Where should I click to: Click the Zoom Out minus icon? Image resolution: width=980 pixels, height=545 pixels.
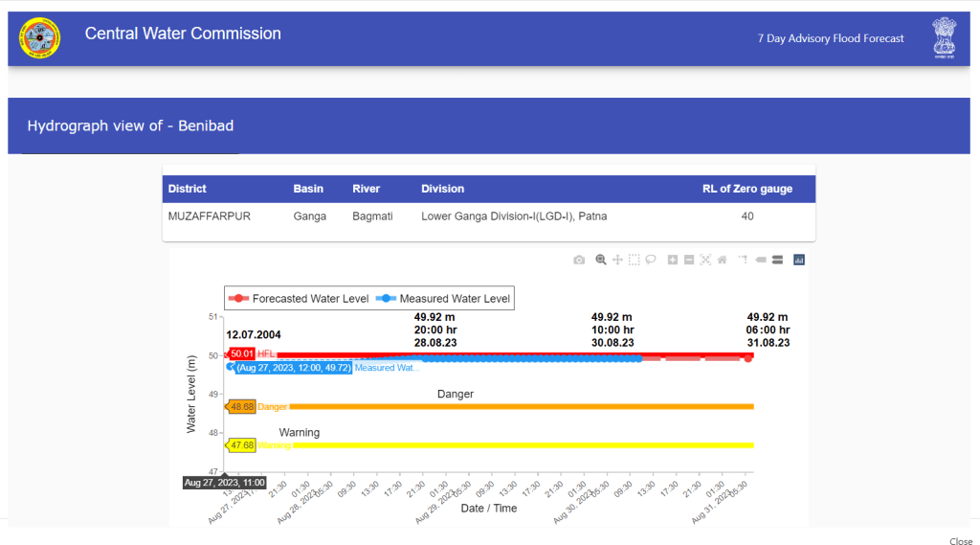[689, 260]
